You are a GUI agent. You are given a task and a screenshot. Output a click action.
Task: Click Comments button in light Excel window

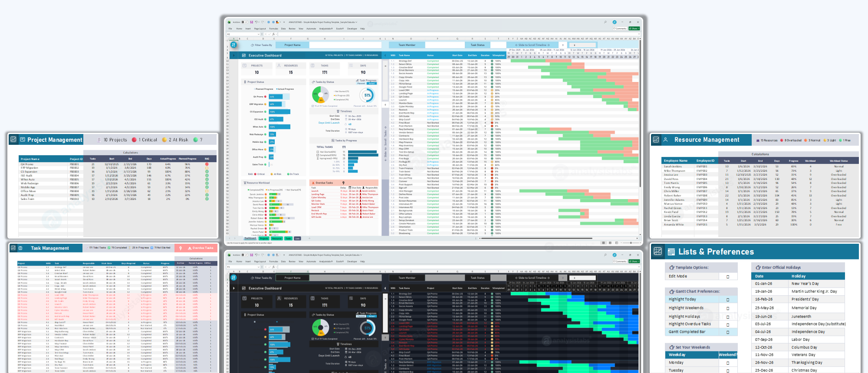pyautogui.click(x=620, y=29)
